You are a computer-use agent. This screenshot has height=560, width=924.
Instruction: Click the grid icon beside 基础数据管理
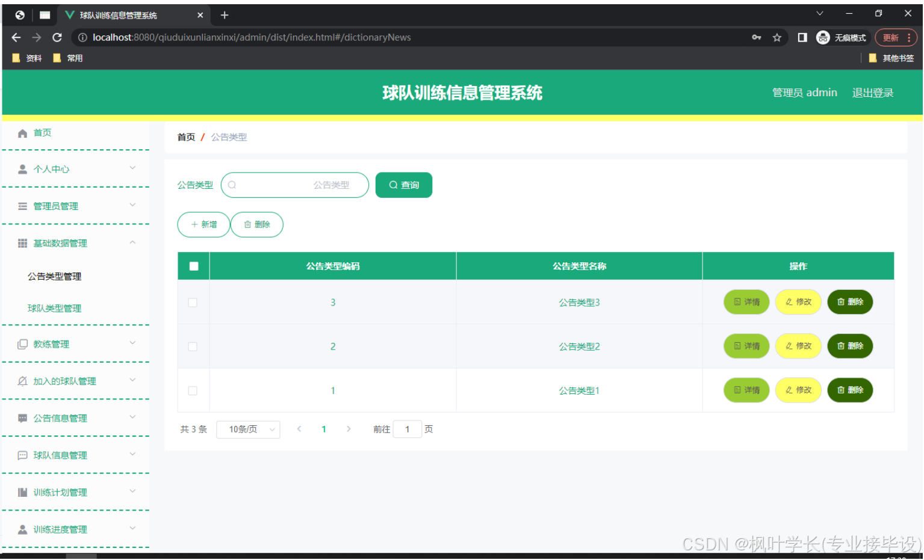pos(22,244)
